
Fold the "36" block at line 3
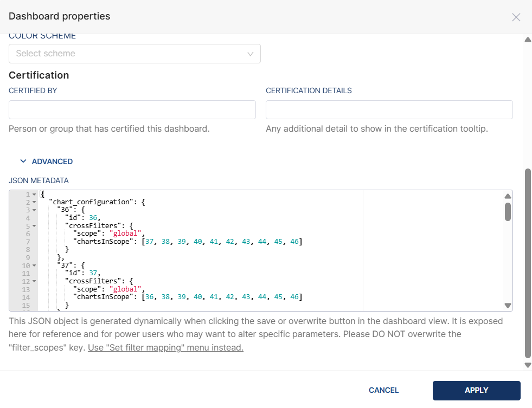34,210
